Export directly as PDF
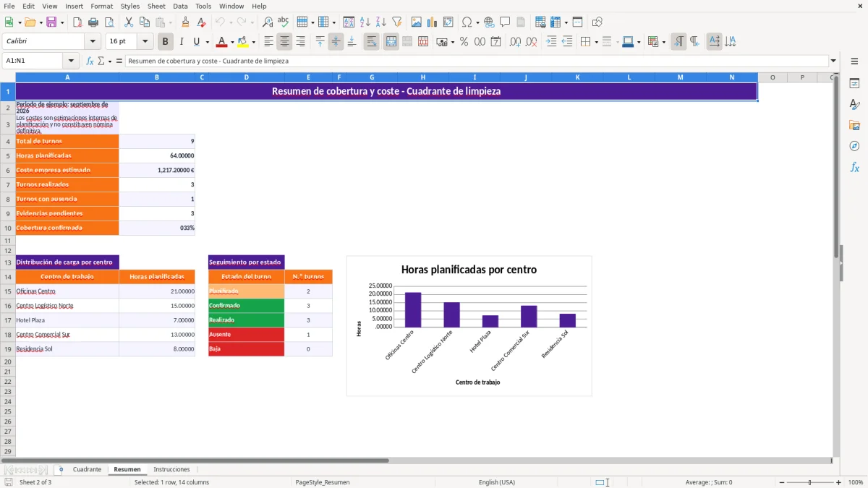Viewport: 868px width, 488px height. point(77,22)
